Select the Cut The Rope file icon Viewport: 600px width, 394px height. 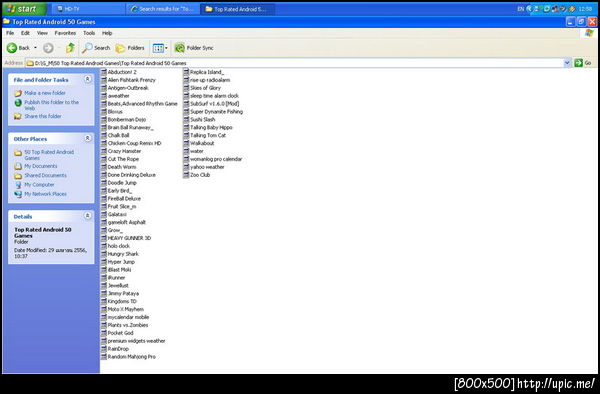(104, 159)
